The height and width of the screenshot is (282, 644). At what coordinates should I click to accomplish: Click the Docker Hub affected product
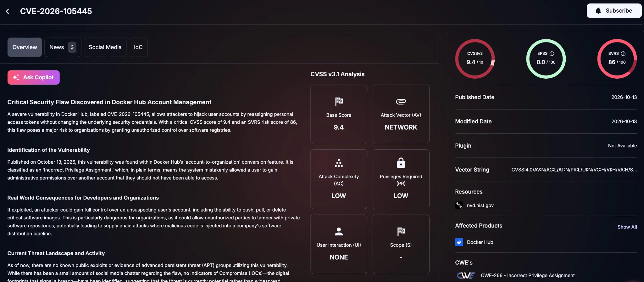(x=480, y=242)
